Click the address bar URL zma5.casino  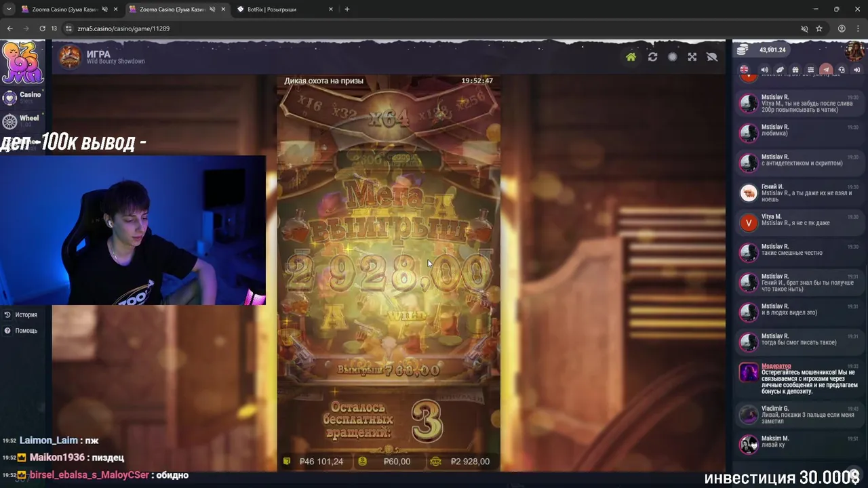point(123,28)
